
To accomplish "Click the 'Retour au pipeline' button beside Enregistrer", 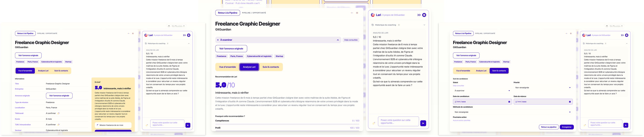I will click(549, 127).
